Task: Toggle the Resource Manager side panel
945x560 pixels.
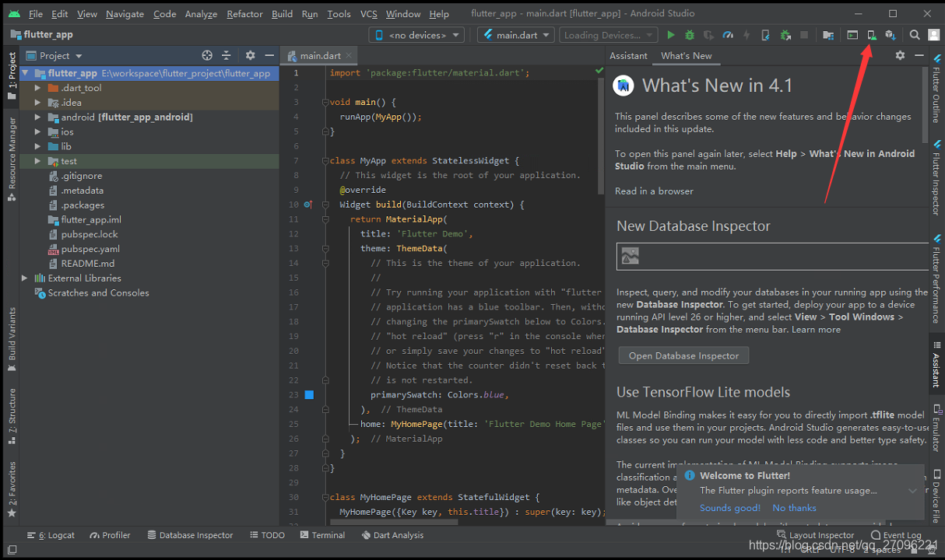Action: click(x=12, y=159)
